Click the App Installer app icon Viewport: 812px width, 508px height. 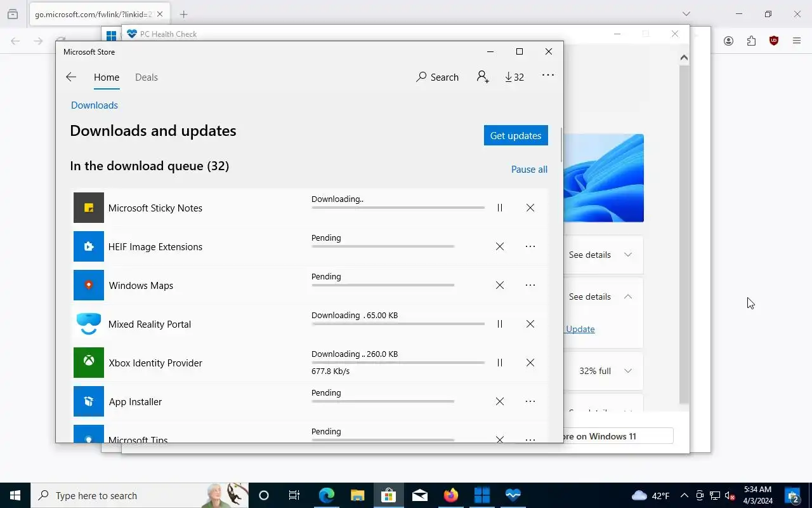point(89,401)
